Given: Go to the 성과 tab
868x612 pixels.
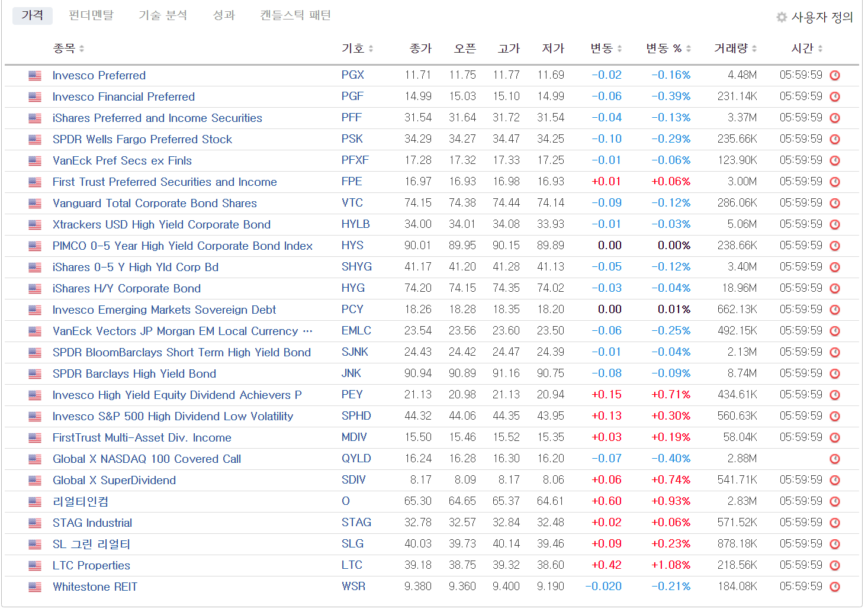Looking at the screenshot, I should [x=224, y=15].
